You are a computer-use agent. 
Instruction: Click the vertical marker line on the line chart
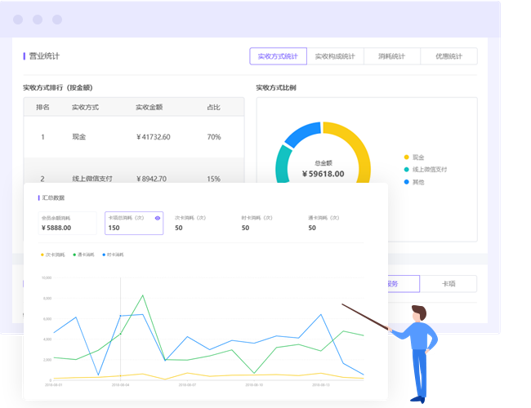(x=121, y=328)
